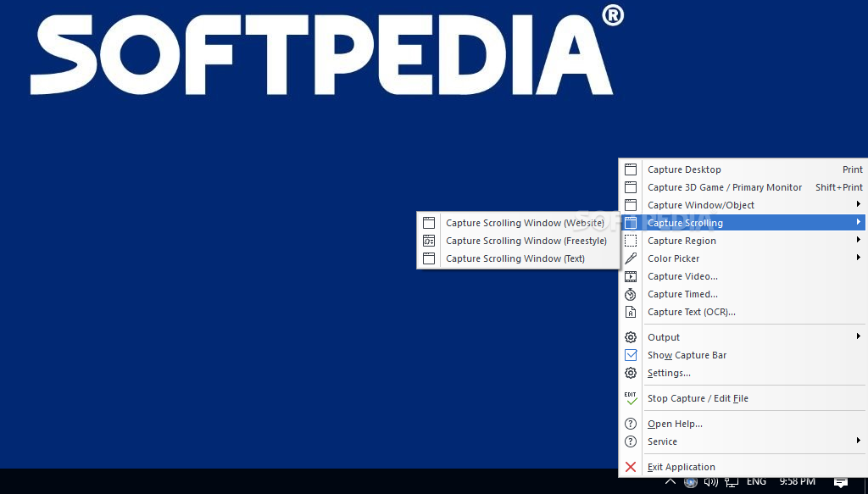
Task: Choose Capture Scrolling Window (Text)
Action: click(x=518, y=258)
